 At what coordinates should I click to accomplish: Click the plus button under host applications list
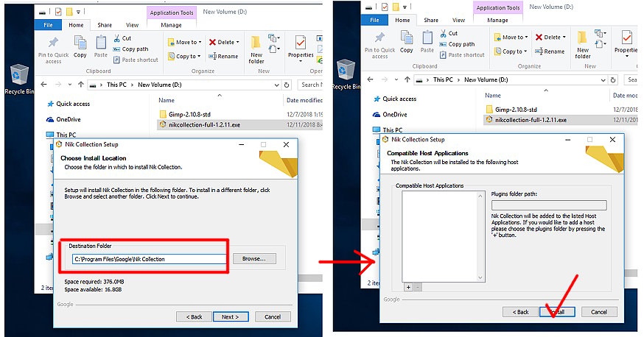pos(408,288)
